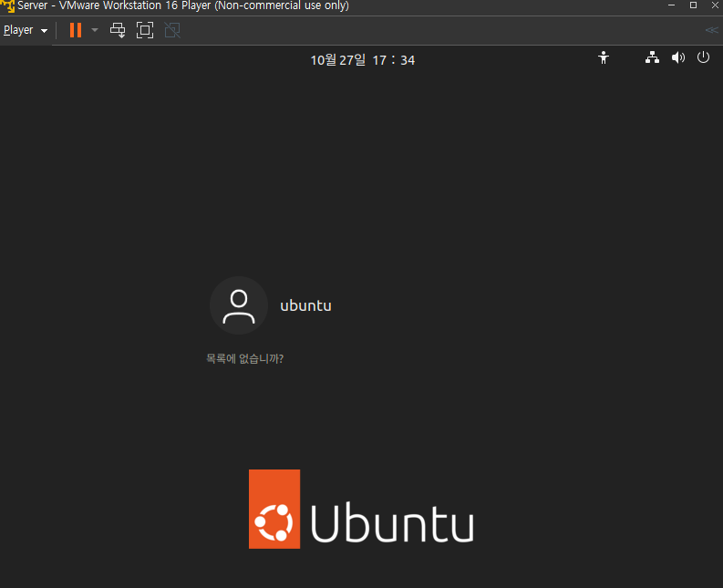Viewport: 723px width, 588px height.
Task: Collapse the toolbar with the double chevron
Action: tap(711, 30)
